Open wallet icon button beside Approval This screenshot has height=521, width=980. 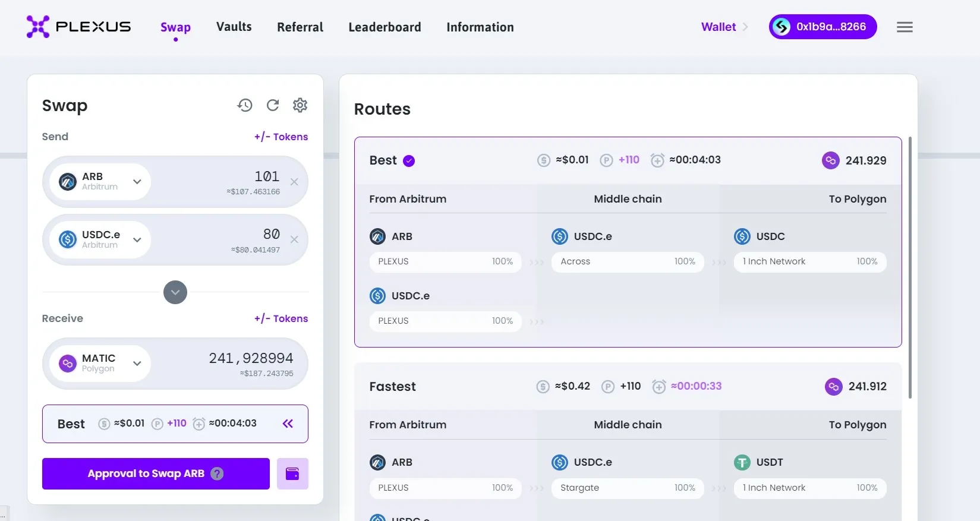click(292, 473)
